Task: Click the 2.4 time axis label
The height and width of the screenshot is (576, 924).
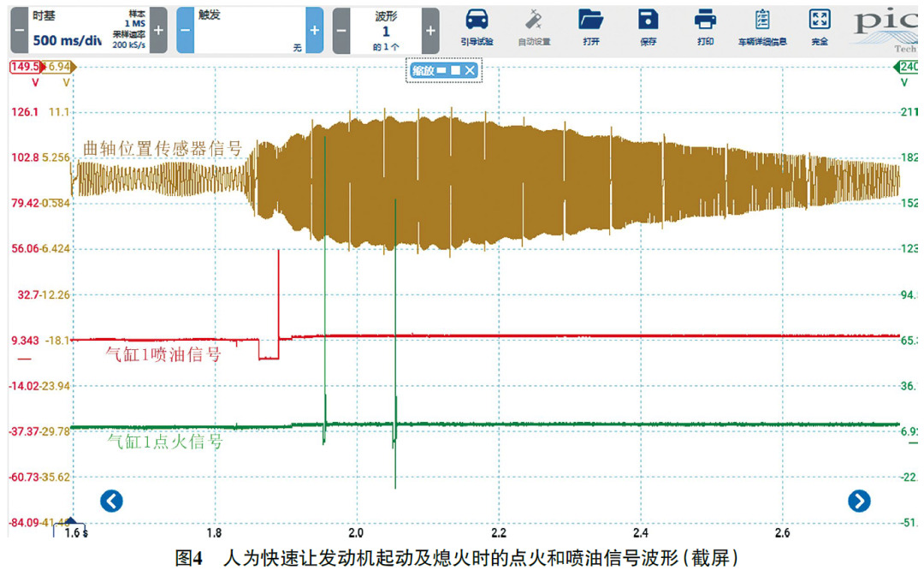Action: point(641,532)
